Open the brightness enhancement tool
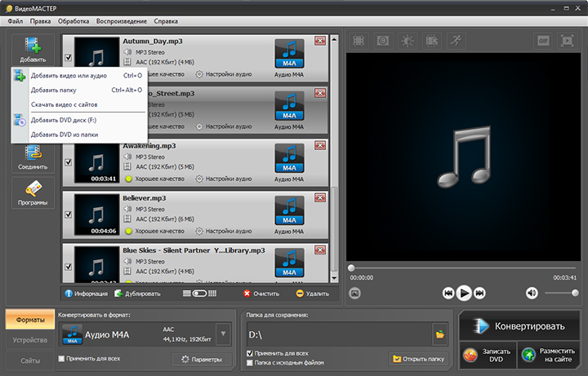This screenshot has width=588, height=376. (408, 41)
